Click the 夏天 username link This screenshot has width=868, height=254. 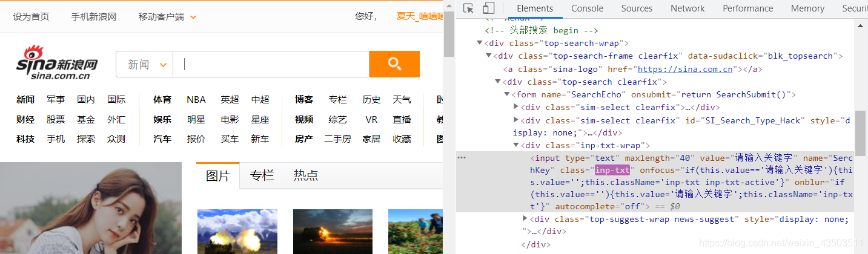click(x=419, y=16)
